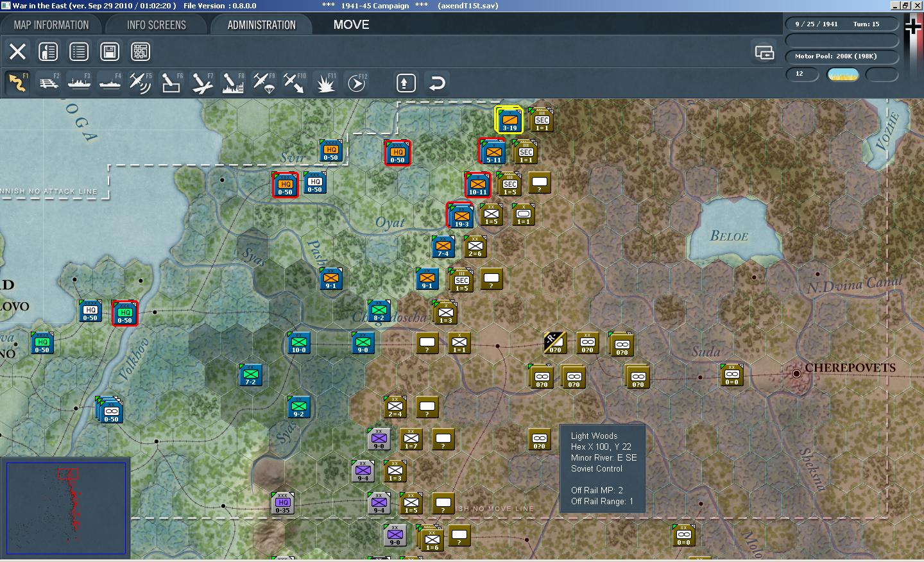924x562 pixels.
Task: Open the MAP INFORMATION tab
Action: [x=51, y=25]
